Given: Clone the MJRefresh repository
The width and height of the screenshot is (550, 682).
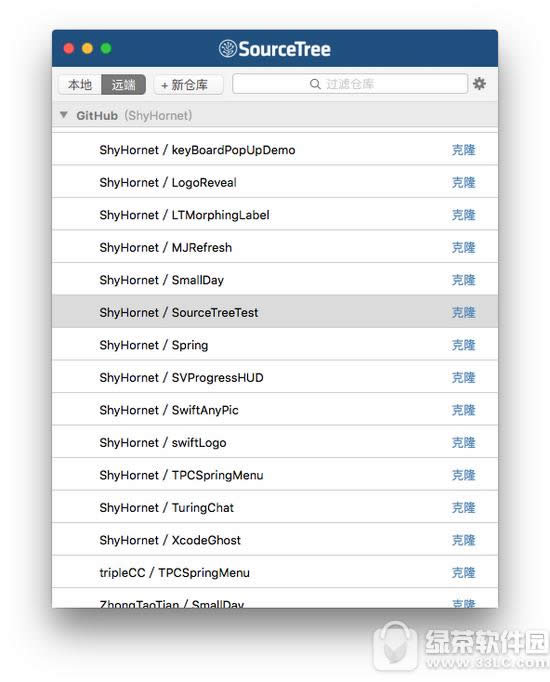Looking at the screenshot, I should [463, 247].
